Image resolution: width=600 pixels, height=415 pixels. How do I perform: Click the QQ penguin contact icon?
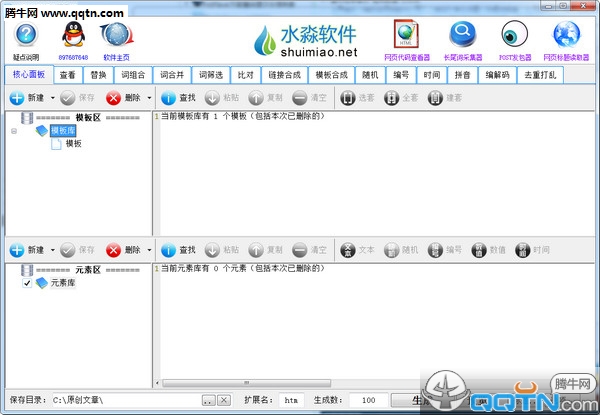click(x=73, y=34)
